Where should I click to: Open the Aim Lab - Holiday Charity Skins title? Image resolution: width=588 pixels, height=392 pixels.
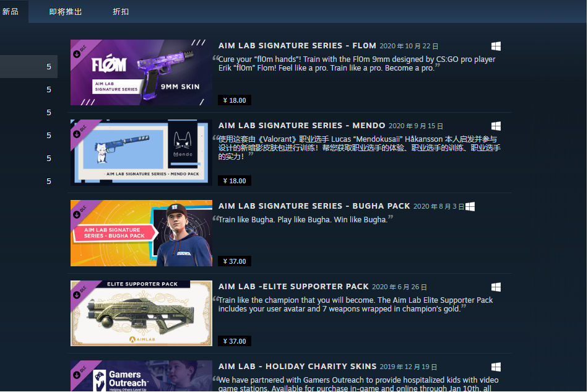pos(297,367)
